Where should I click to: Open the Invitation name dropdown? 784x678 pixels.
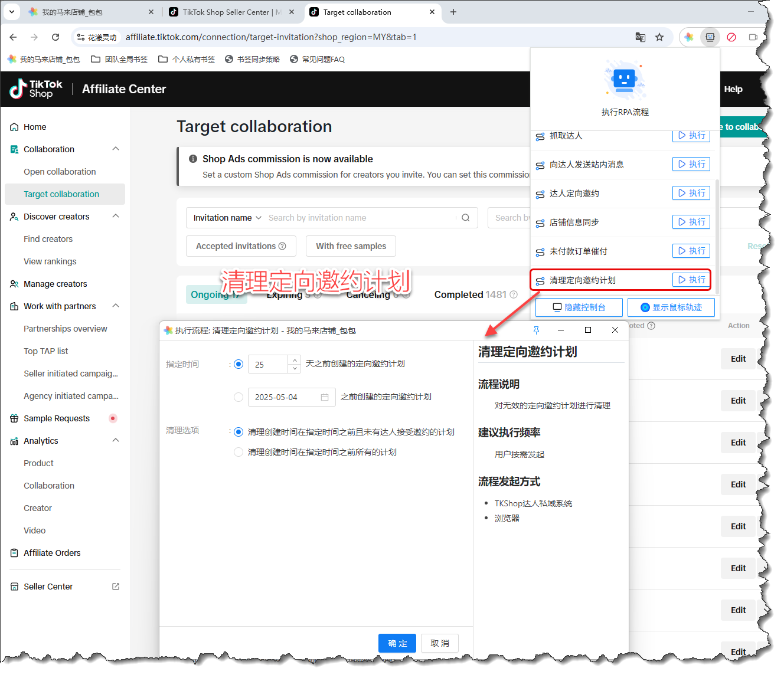(x=227, y=218)
